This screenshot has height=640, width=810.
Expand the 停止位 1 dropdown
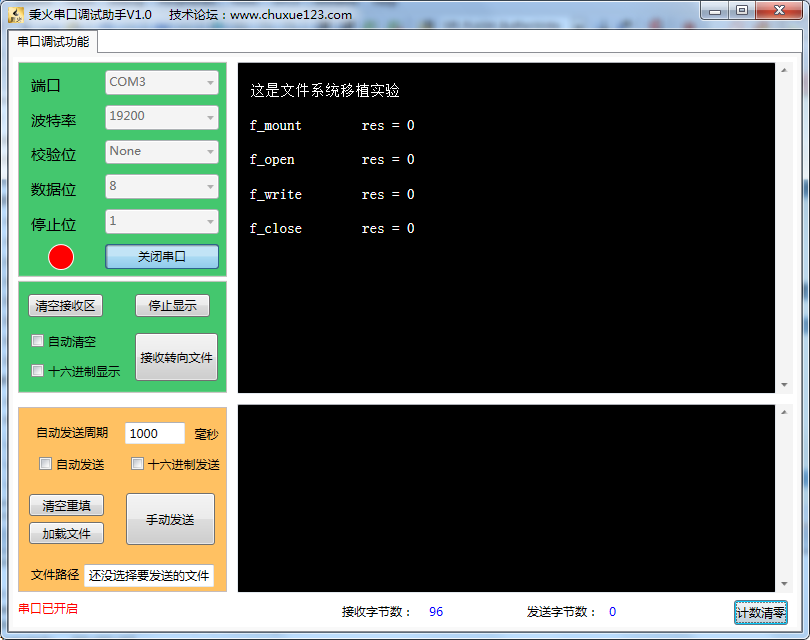[162, 222]
